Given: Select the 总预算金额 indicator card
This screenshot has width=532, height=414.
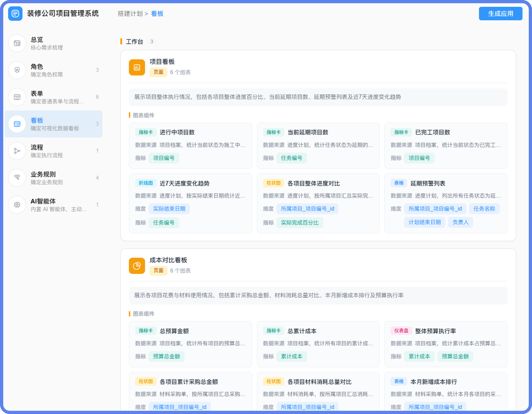Looking at the screenshot, I should (191, 344).
